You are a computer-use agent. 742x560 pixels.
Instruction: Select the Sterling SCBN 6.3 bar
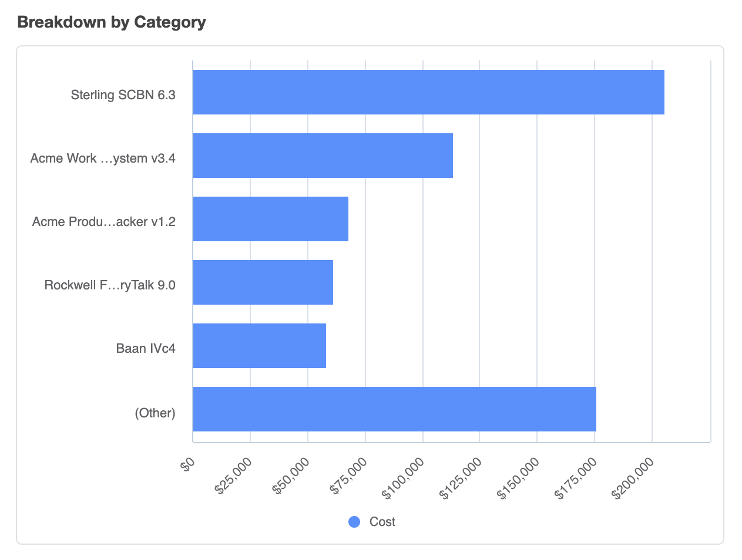click(428, 92)
